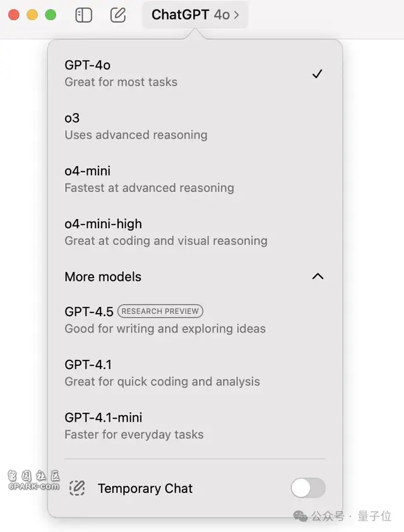Select the GPT-4.1-mini model
The height and width of the screenshot is (532, 404).
coord(195,425)
